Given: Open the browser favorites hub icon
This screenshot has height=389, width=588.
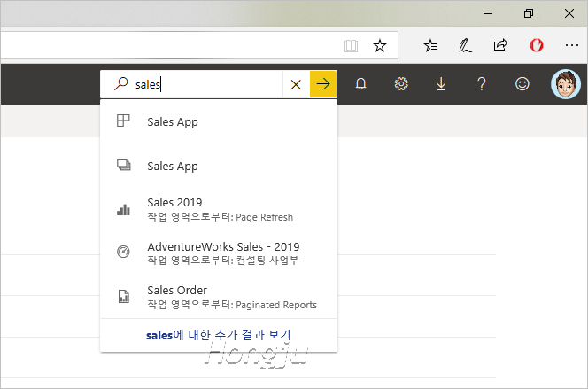Looking at the screenshot, I should click(430, 46).
